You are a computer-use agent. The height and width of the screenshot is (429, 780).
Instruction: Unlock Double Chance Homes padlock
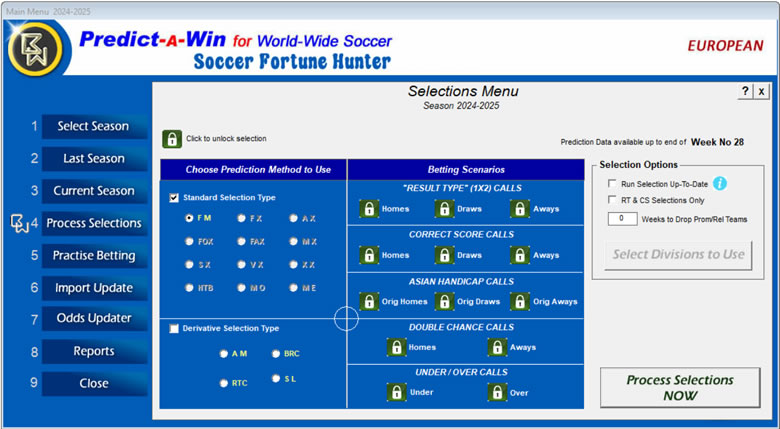pos(396,347)
